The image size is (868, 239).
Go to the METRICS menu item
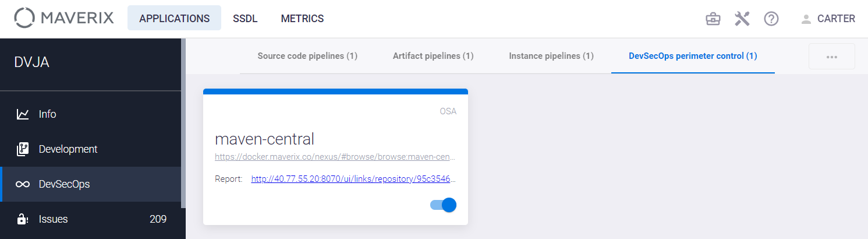pos(302,19)
